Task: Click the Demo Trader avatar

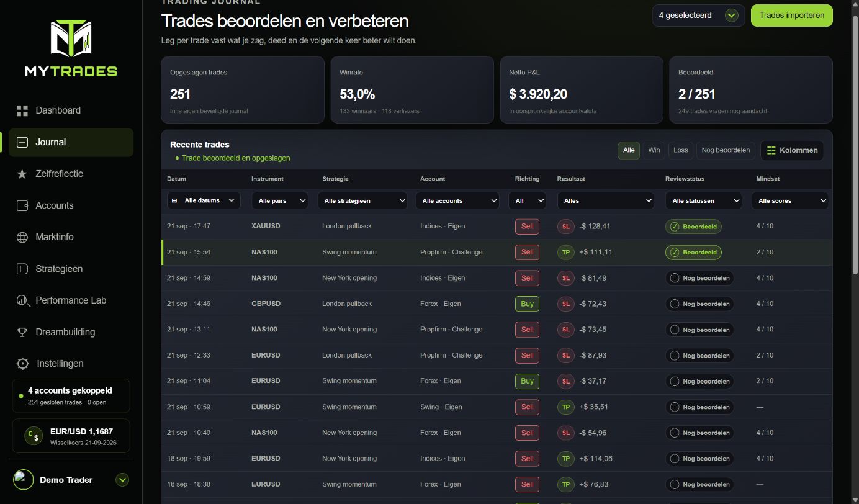Action: pos(24,480)
